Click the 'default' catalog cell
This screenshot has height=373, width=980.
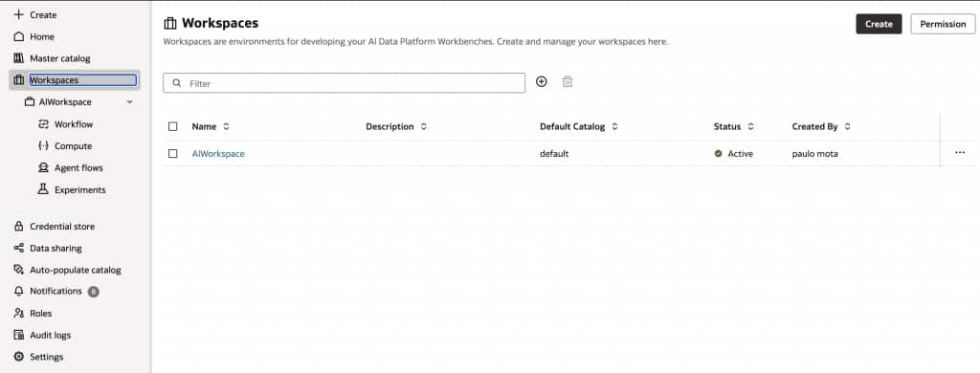554,153
